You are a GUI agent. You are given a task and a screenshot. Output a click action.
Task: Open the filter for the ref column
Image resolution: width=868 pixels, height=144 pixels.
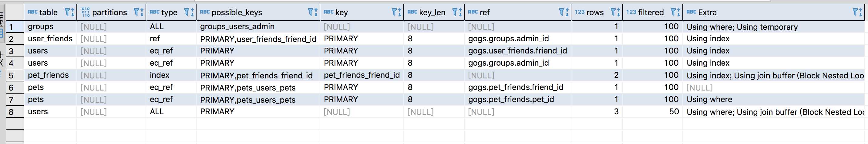click(562, 12)
